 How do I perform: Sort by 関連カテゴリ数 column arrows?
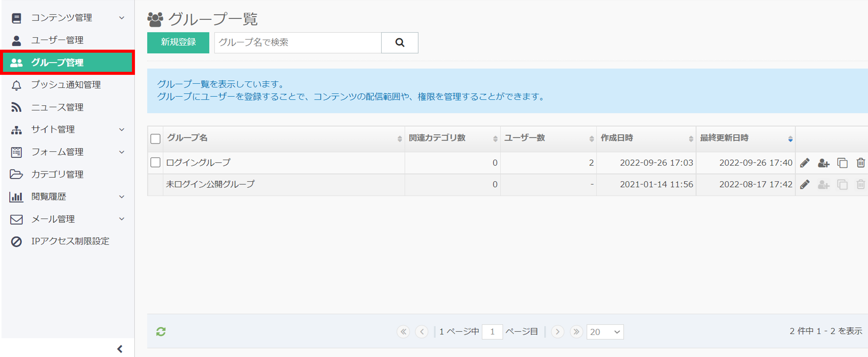click(x=495, y=138)
